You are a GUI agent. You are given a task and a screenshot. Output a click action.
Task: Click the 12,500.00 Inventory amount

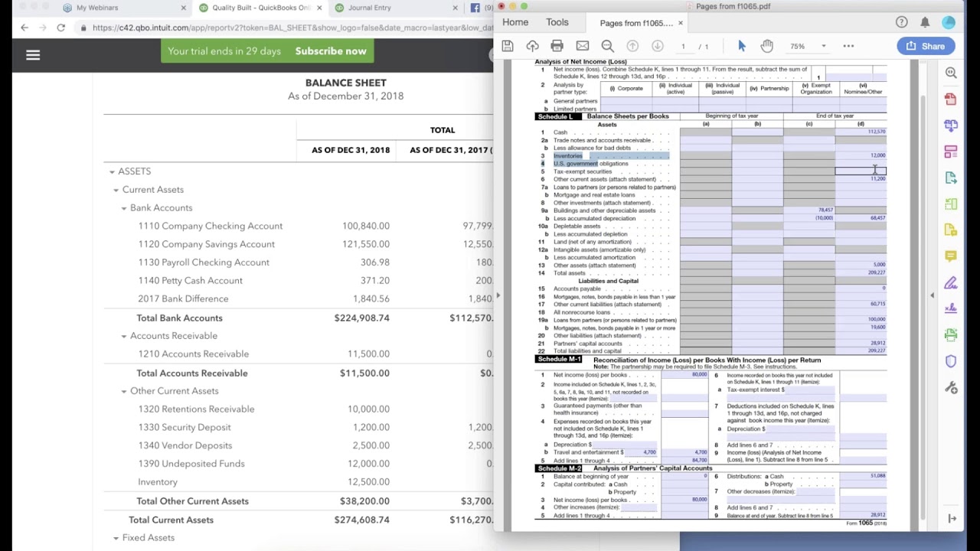(368, 482)
